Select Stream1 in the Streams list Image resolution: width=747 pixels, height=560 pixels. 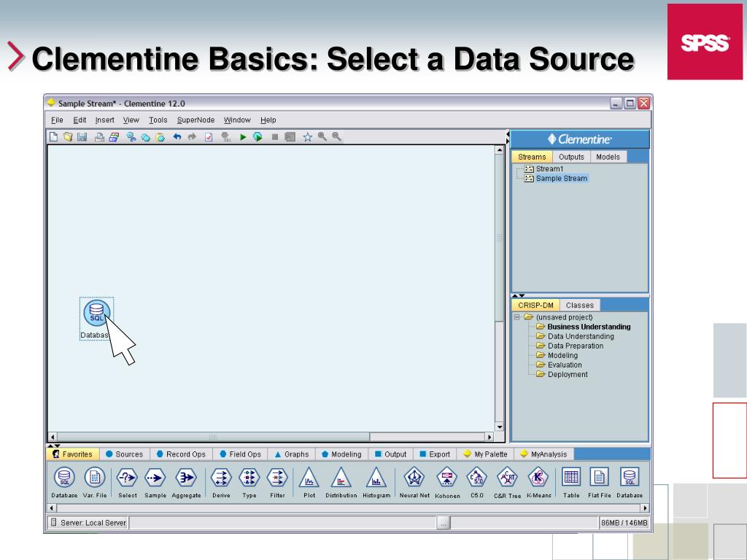coord(549,168)
